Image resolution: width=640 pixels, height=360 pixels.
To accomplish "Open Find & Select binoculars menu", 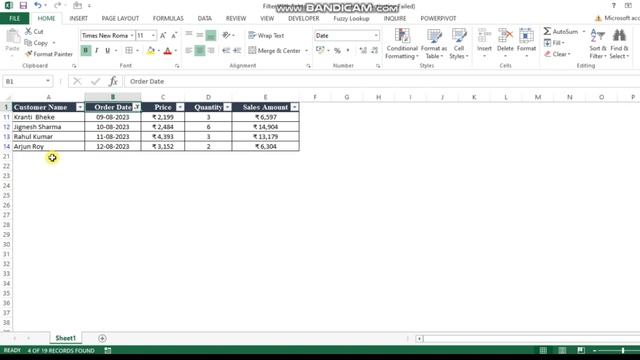I will tap(619, 44).
